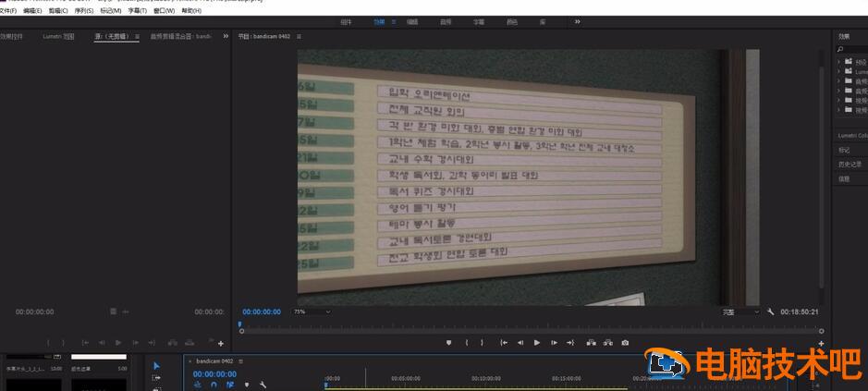Viewport: 868px width, 391px height.
Task: Open the playback resolution dropdown
Action: 740,312
